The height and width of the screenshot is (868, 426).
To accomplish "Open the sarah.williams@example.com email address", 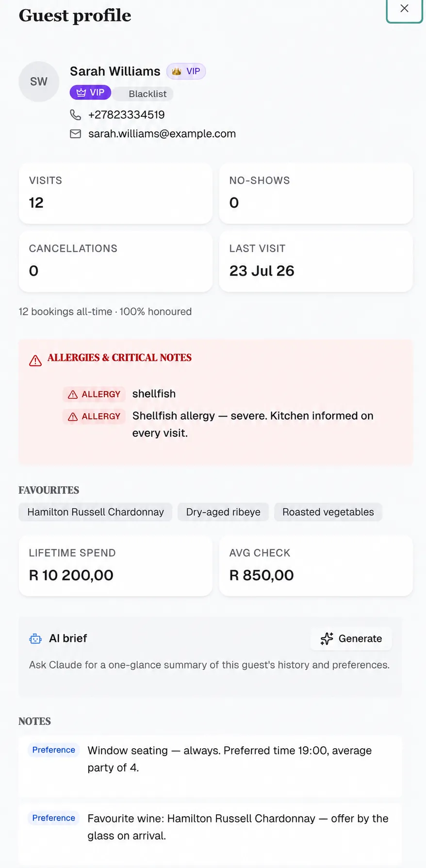I will [162, 134].
